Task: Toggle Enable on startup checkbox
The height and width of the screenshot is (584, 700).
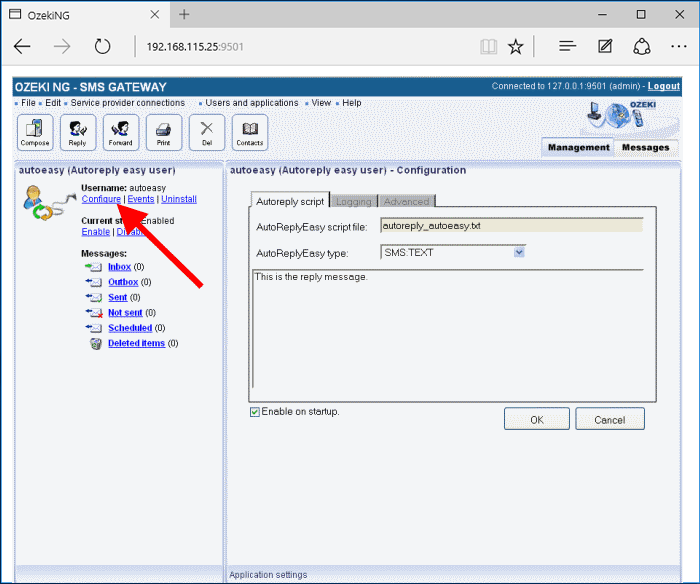Action: (254, 412)
